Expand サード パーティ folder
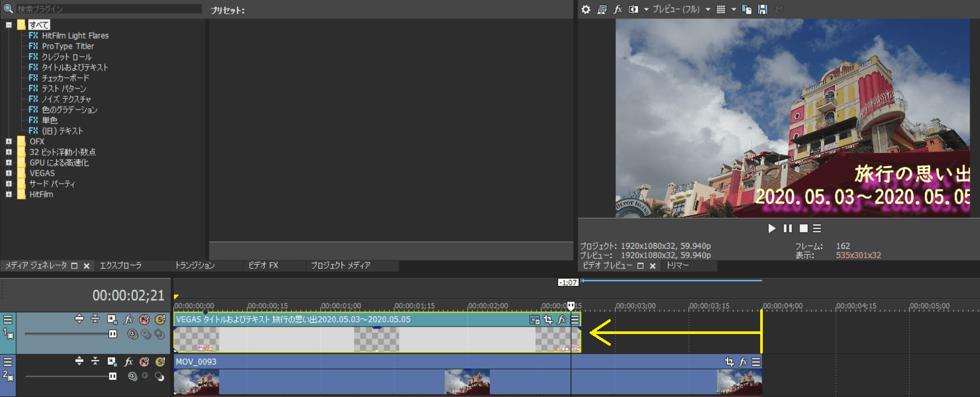 click(9, 184)
